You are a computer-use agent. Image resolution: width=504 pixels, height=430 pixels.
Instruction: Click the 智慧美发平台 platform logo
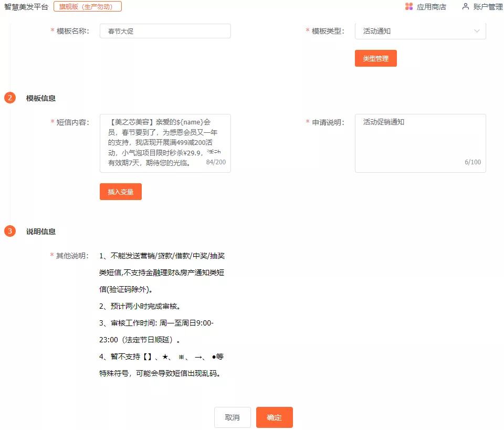click(26, 7)
